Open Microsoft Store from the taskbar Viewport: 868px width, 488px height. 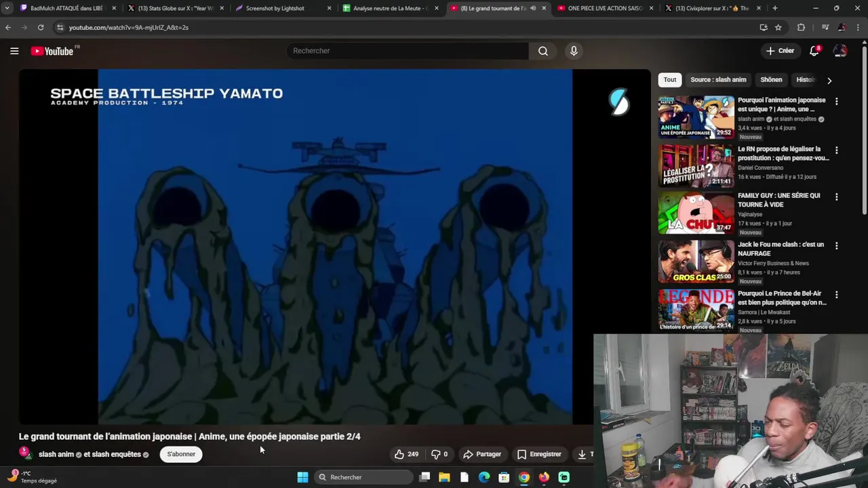click(504, 477)
